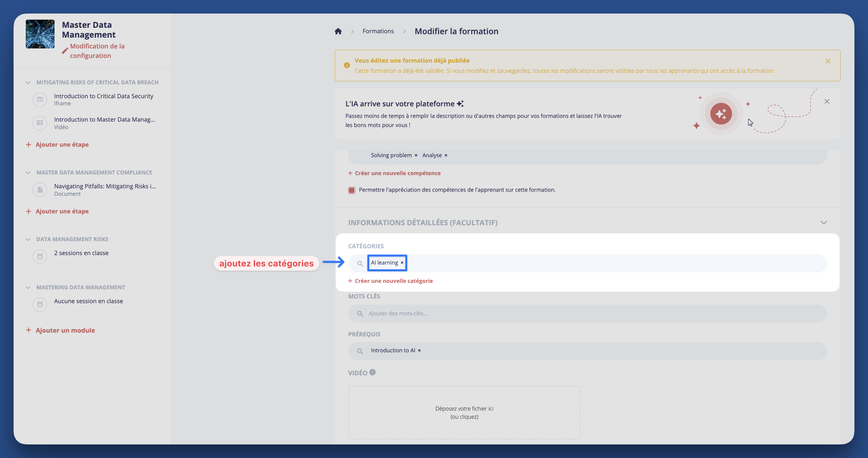
Task: Click the calendar icon next to 2 sessions en classe
Action: [x=40, y=256]
